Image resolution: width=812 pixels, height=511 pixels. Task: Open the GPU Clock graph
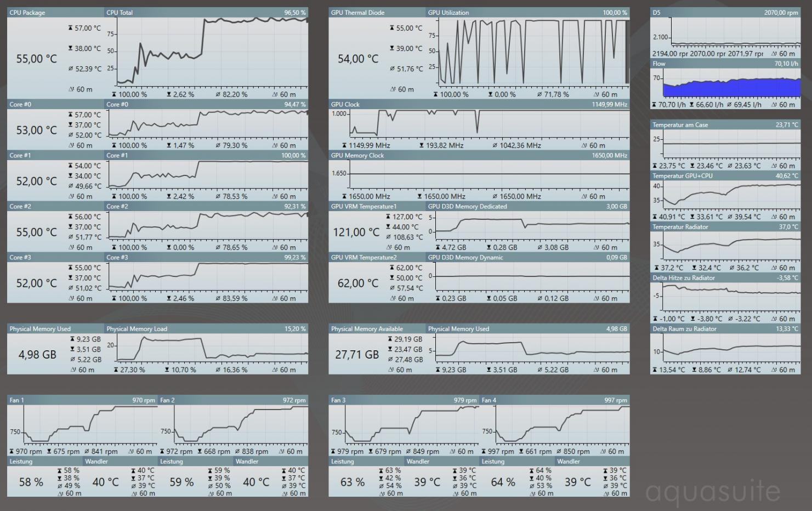[x=489, y=124]
